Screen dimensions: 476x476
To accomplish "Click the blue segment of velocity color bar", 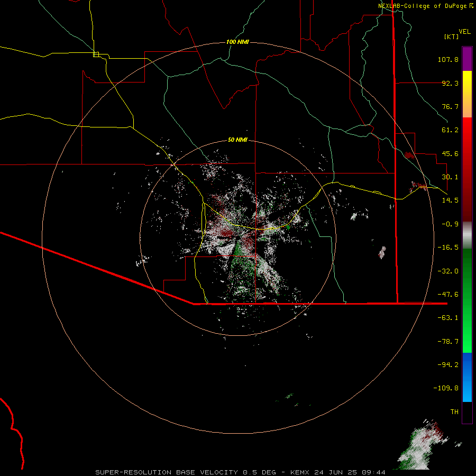I will [x=467, y=377].
